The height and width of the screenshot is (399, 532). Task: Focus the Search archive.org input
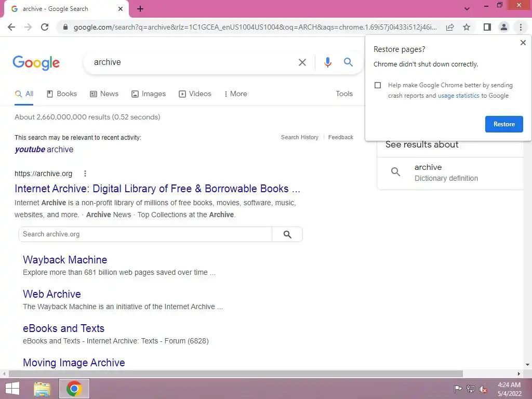(x=145, y=234)
